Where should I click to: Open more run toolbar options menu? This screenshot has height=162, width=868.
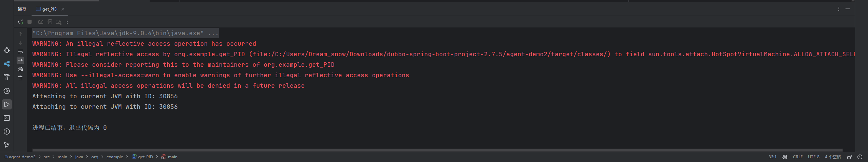(67, 22)
